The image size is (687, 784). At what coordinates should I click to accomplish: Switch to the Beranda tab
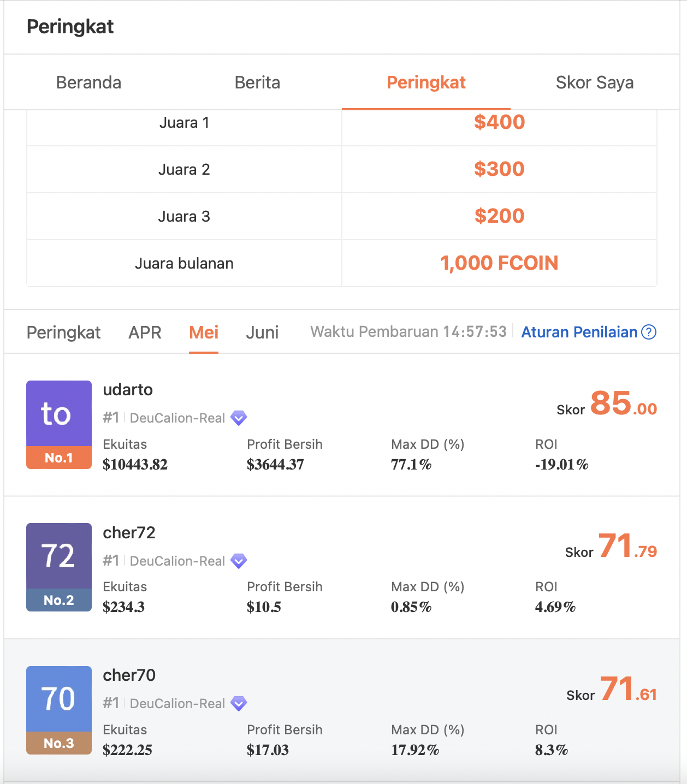pos(88,82)
